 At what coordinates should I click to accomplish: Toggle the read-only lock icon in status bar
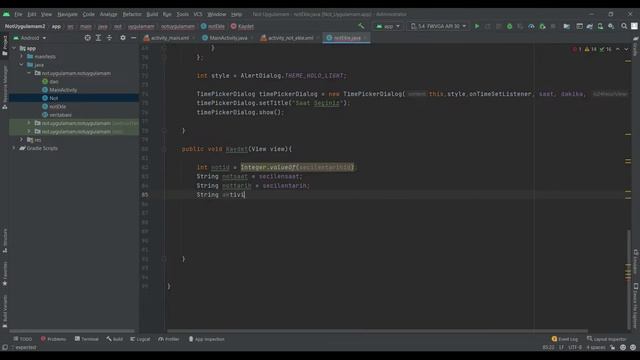point(612,347)
